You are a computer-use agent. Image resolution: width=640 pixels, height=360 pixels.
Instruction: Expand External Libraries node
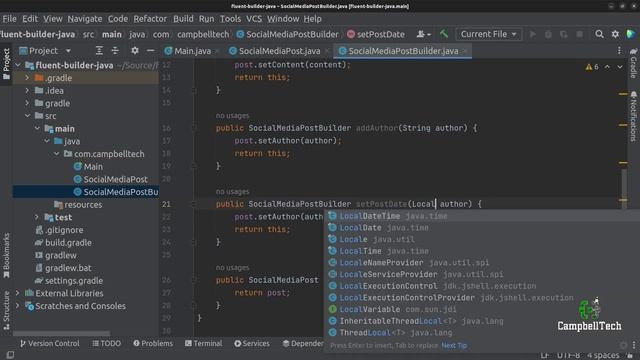tap(18, 293)
